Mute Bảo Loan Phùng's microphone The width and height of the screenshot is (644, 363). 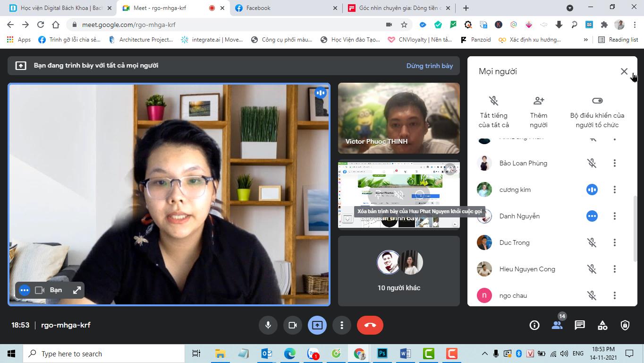click(x=592, y=163)
